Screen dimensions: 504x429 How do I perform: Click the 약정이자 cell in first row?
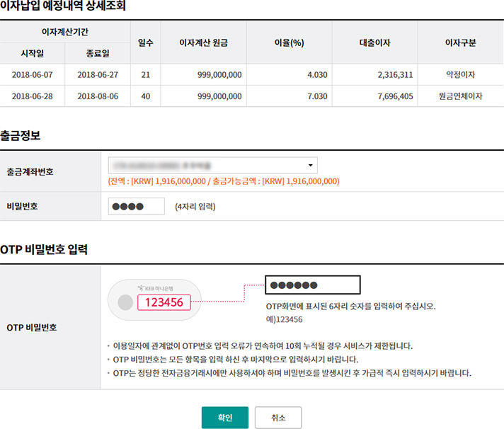click(x=460, y=75)
